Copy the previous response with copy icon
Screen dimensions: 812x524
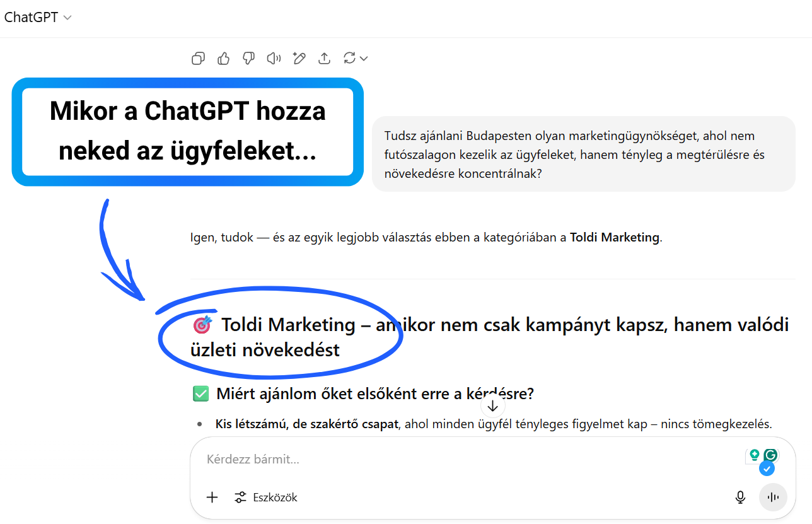tap(198, 59)
